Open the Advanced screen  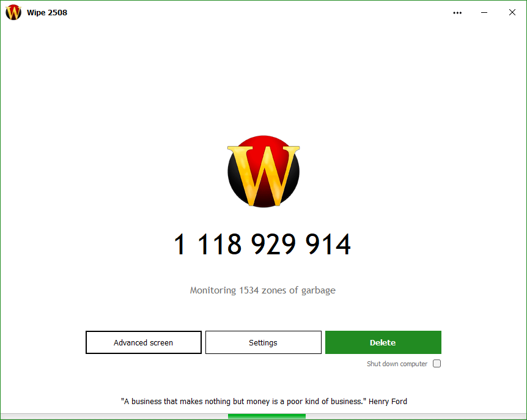143,342
